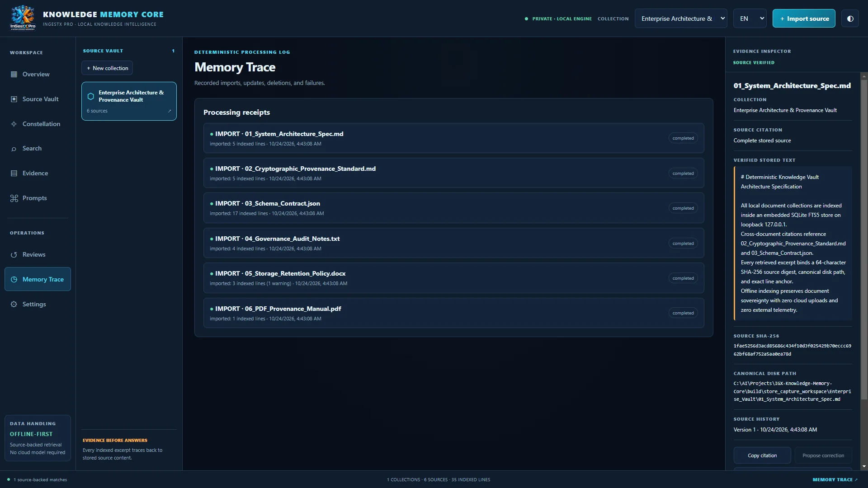Create a New collection
This screenshot has width=868, height=488.
[107, 68]
